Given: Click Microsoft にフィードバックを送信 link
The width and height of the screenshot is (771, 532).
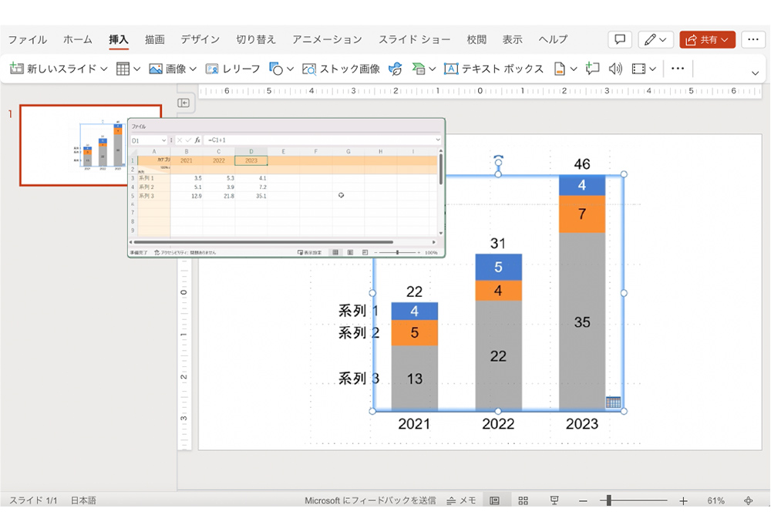Looking at the screenshot, I should (x=370, y=500).
